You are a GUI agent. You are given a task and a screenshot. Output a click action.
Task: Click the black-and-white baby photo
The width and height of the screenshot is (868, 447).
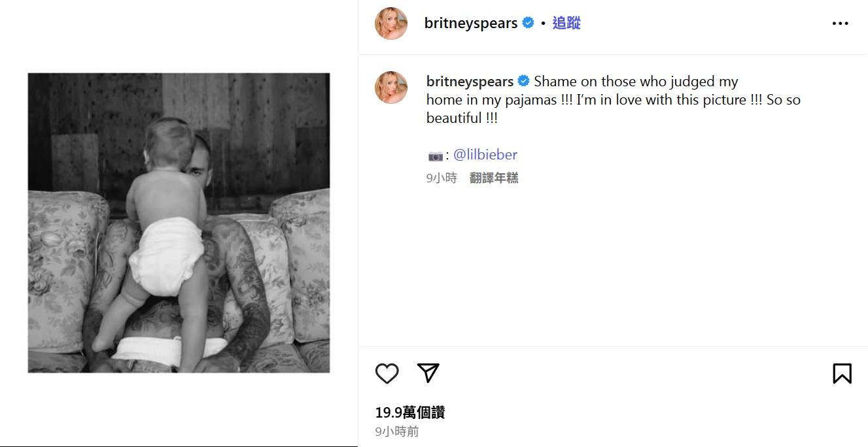pyautogui.click(x=179, y=223)
